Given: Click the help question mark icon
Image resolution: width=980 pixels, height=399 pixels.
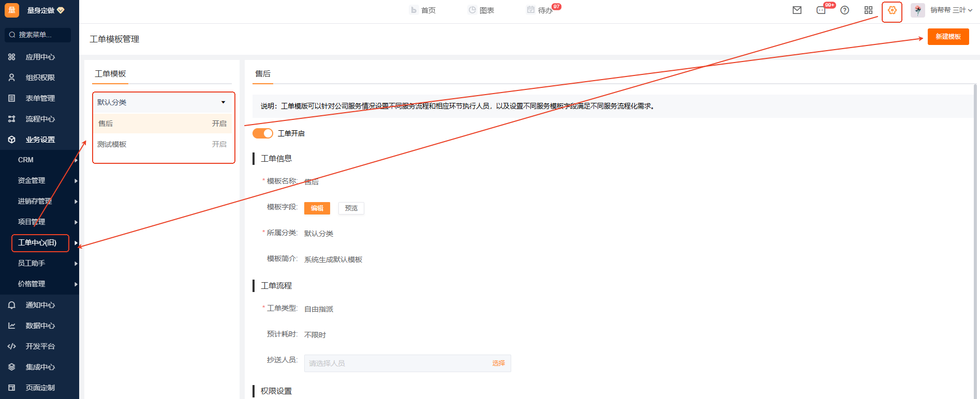Looking at the screenshot, I should [844, 10].
